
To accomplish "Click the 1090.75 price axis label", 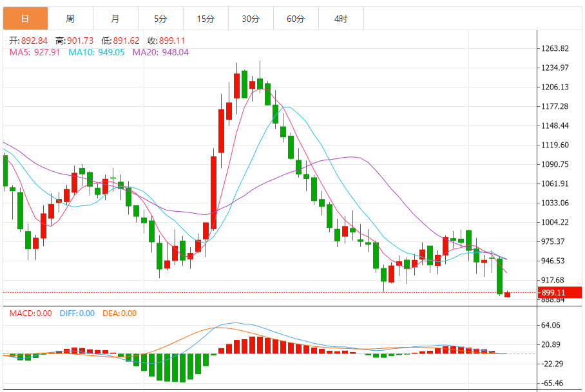I will [x=555, y=164].
